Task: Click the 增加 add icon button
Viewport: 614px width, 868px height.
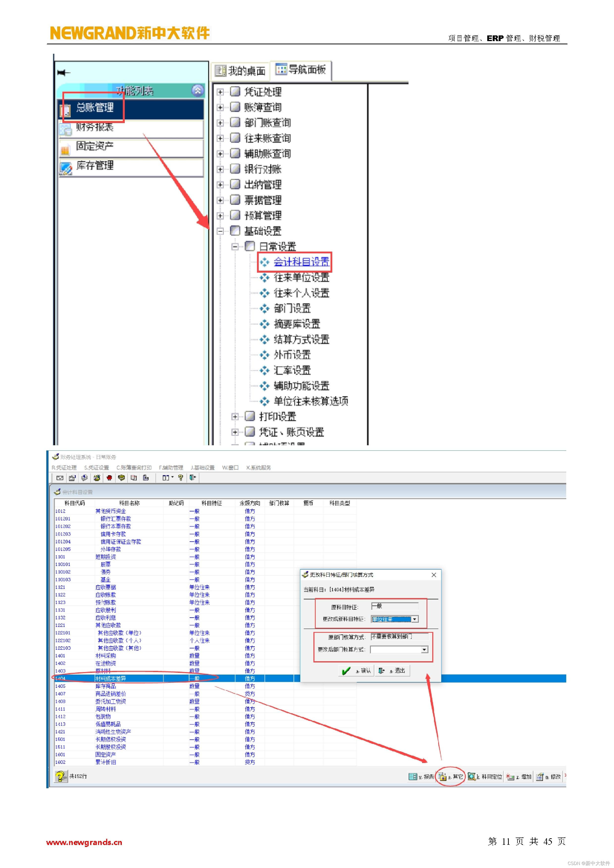Action: 511,776
